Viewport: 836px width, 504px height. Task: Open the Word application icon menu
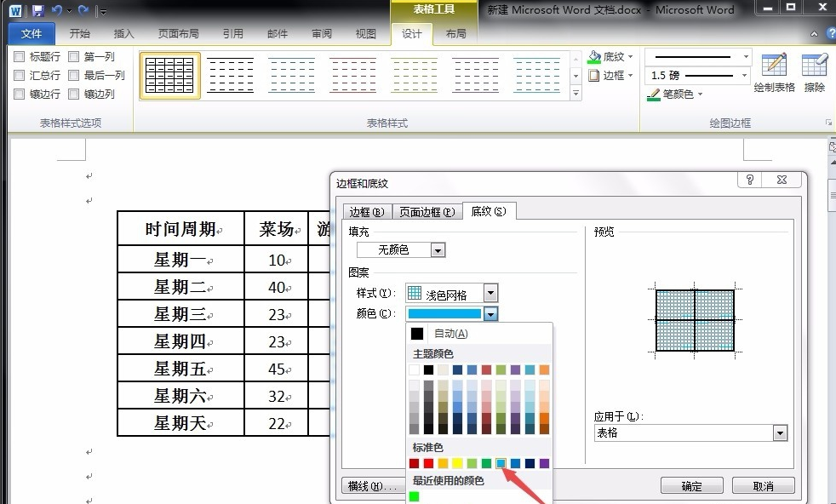pos(15,11)
